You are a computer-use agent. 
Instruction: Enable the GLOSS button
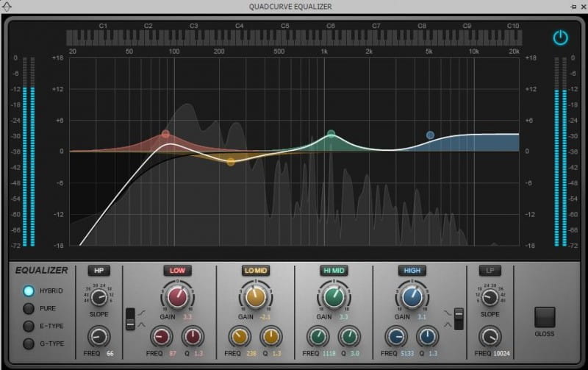click(x=545, y=317)
